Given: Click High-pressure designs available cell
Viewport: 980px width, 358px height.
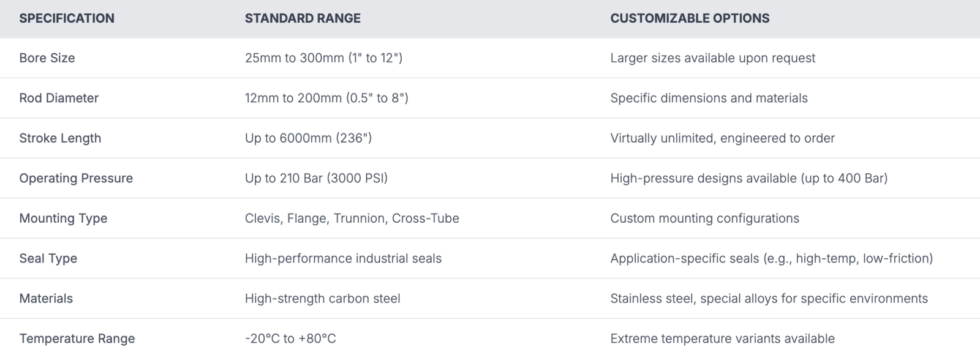Looking at the screenshot, I should tap(749, 178).
